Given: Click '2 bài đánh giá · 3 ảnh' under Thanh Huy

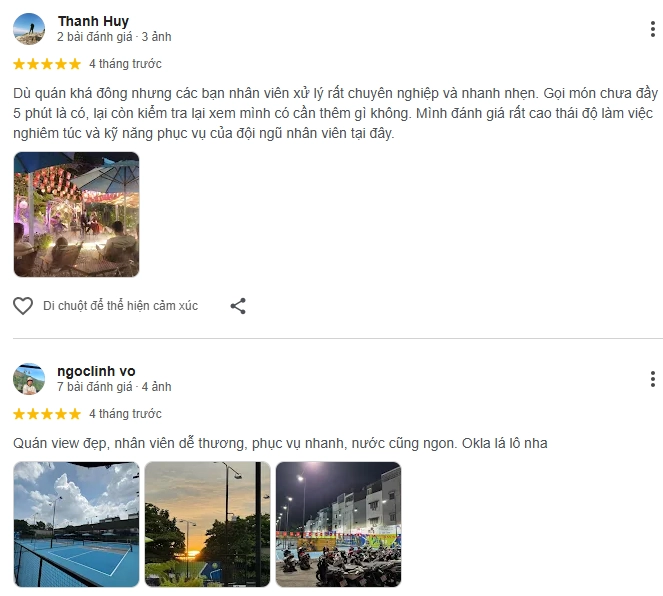Looking at the screenshot, I should pos(114,37).
